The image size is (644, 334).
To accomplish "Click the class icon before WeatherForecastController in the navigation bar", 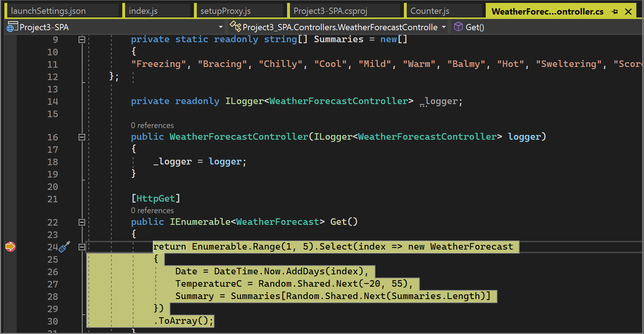I will [235, 27].
